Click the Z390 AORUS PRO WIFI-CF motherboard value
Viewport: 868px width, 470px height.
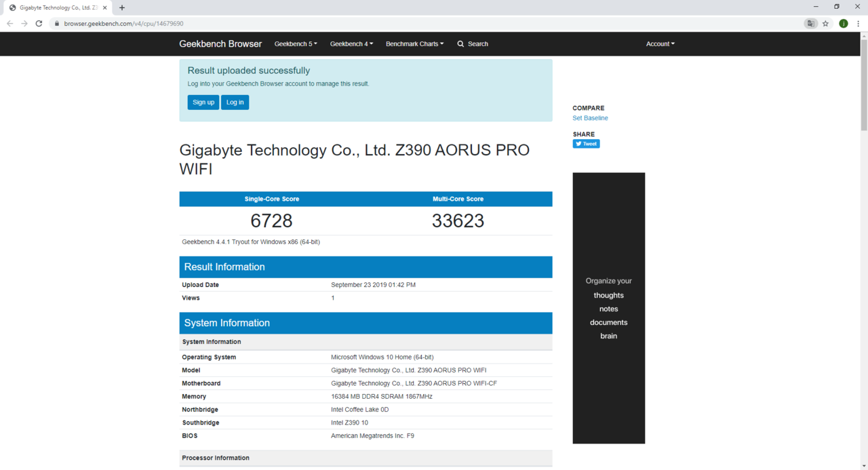414,383
